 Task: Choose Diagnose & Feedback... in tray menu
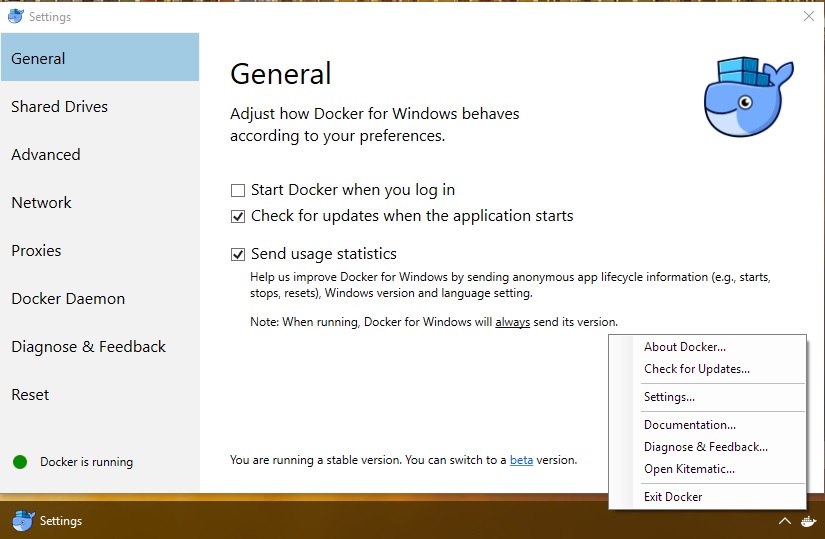tap(708, 447)
